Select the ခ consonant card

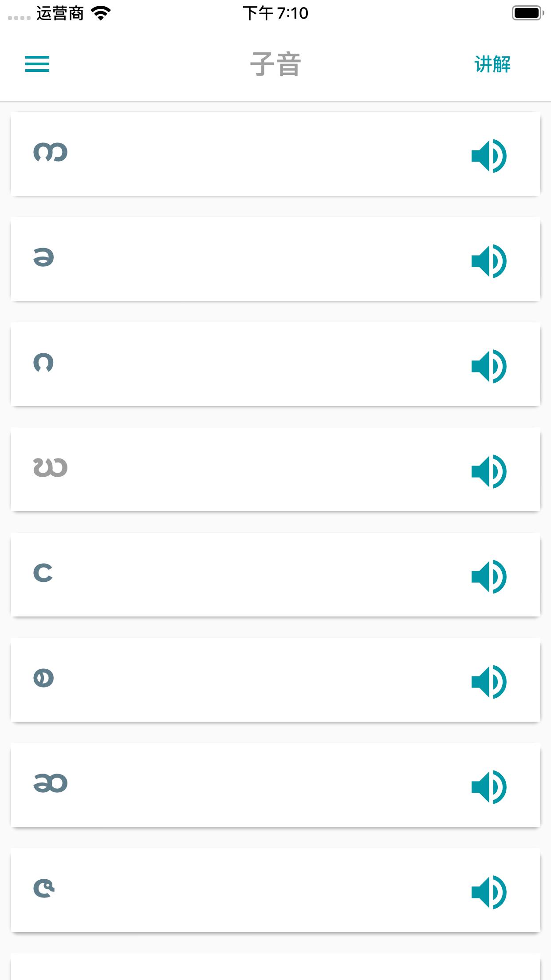(275, 259)
